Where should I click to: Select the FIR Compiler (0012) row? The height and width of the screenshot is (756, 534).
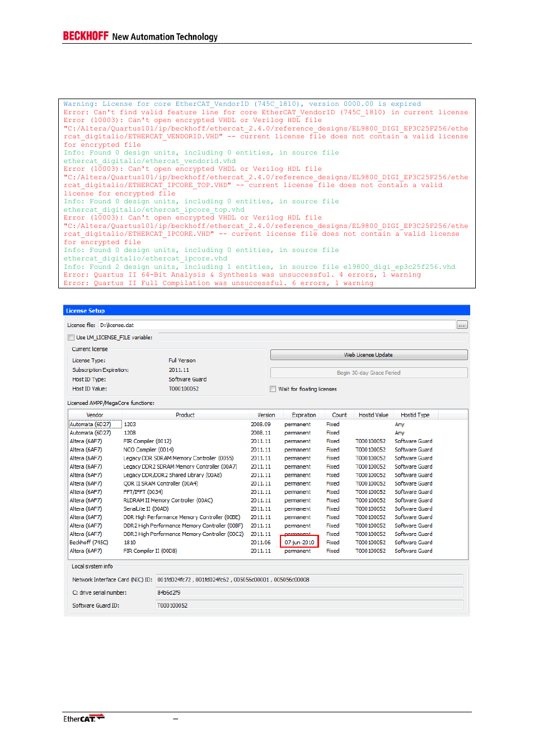[268, 441]
